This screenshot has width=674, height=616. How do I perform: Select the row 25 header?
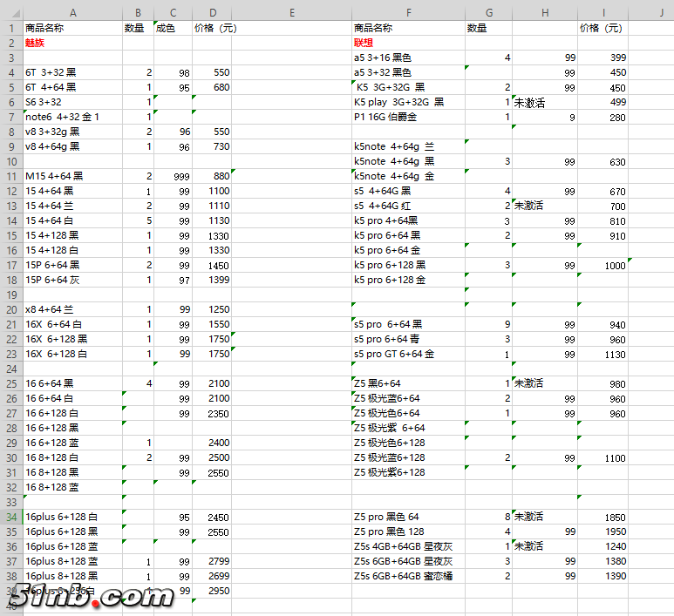click(x=11, y=383)
